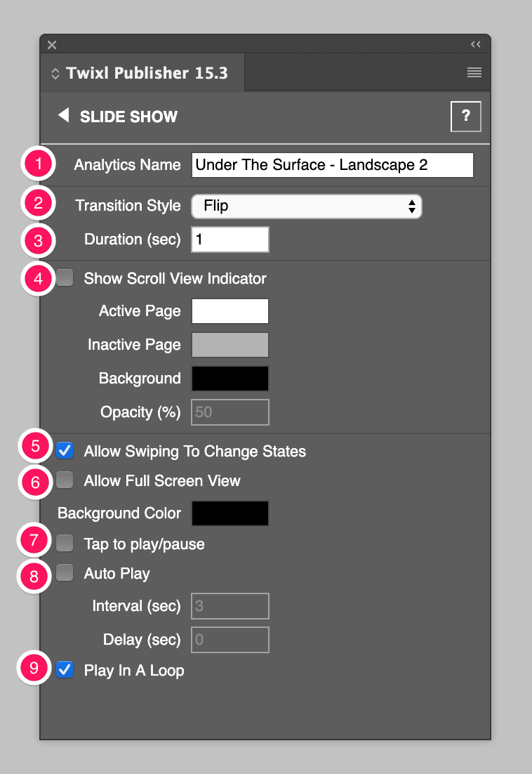This screenshot has height=774, width=532.
Task: Close the panel with the X icon
Action: (x=52, y=45)
